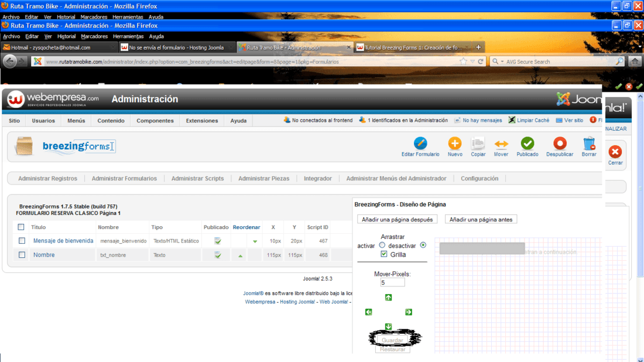Click the Mover arrows icon
This screenshot has width=644, height=362.
click(501, 144)
